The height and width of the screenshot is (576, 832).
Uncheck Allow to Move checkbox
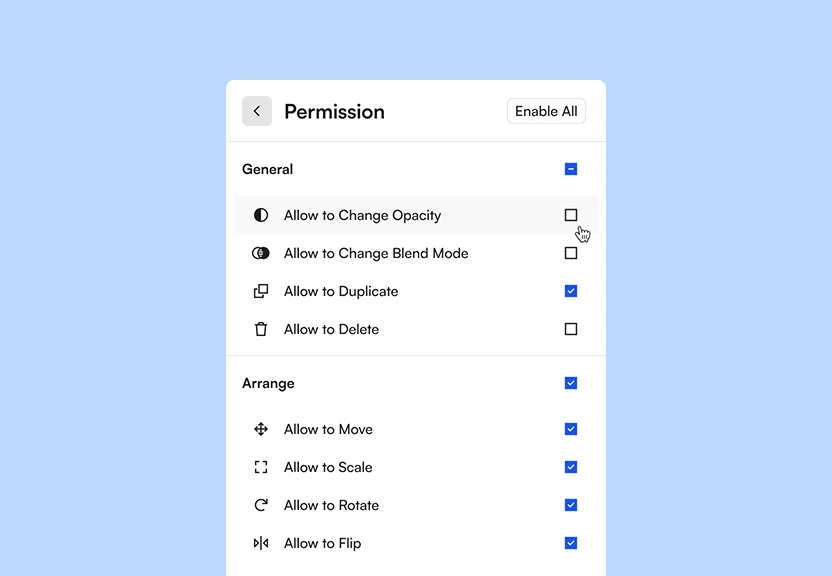[x=571, y=429]
